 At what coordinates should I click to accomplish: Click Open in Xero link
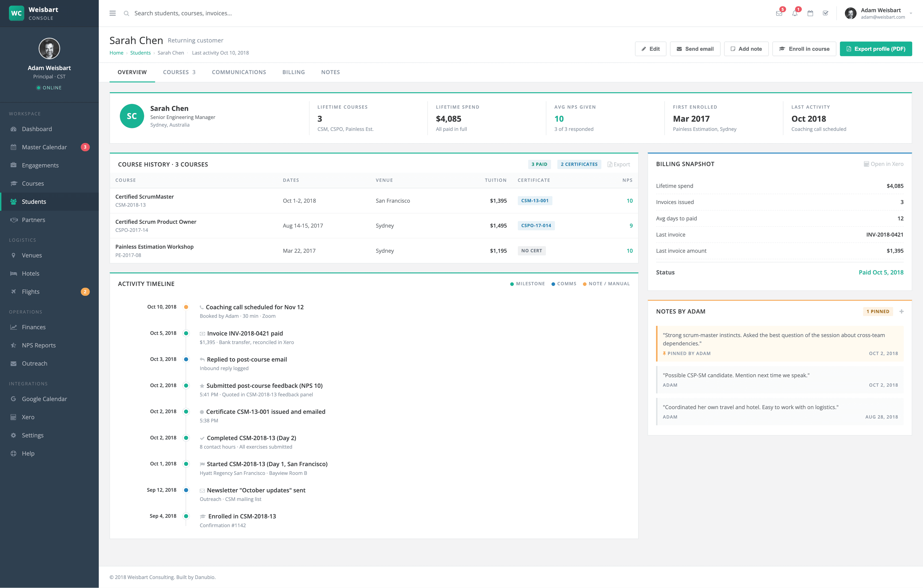tap(883, 164)
